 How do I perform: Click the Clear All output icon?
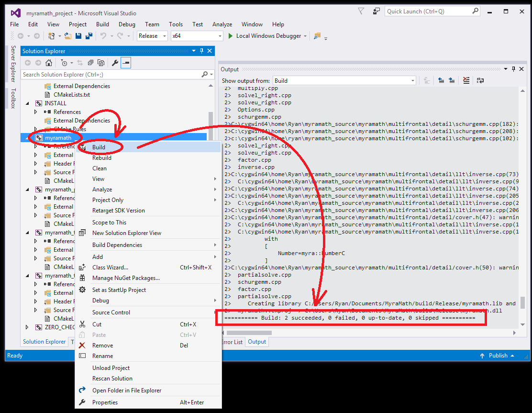pyautogui.click(x=466, y=80)
